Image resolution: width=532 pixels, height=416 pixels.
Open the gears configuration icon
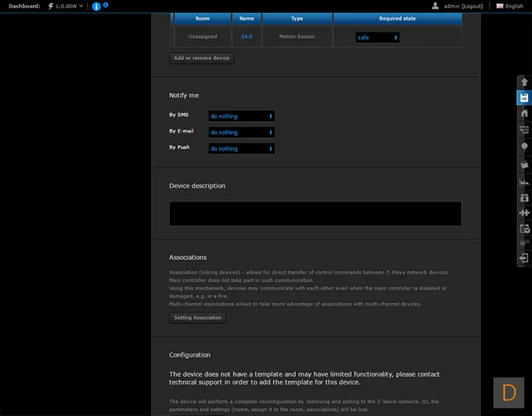524,243
